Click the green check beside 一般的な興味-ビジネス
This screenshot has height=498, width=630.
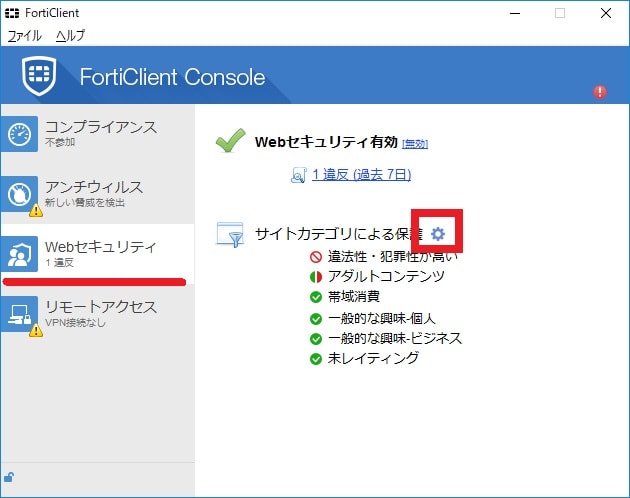tap(316, 339)
